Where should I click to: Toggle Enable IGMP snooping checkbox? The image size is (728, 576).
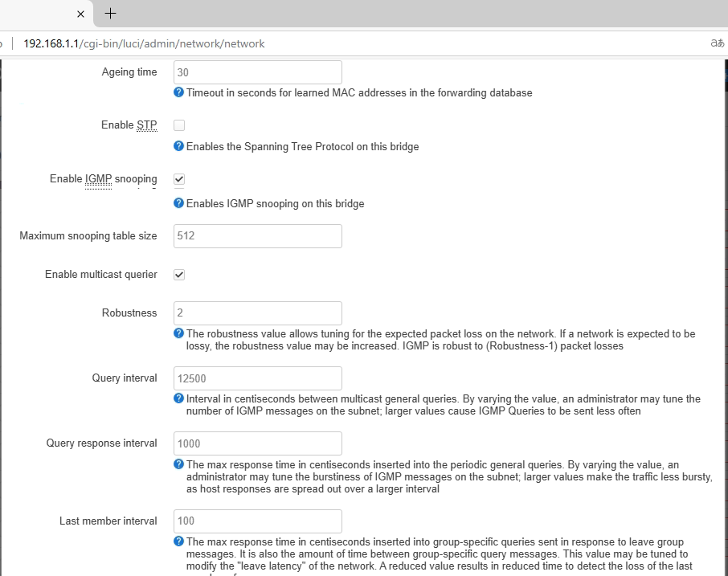click(179, 178)
